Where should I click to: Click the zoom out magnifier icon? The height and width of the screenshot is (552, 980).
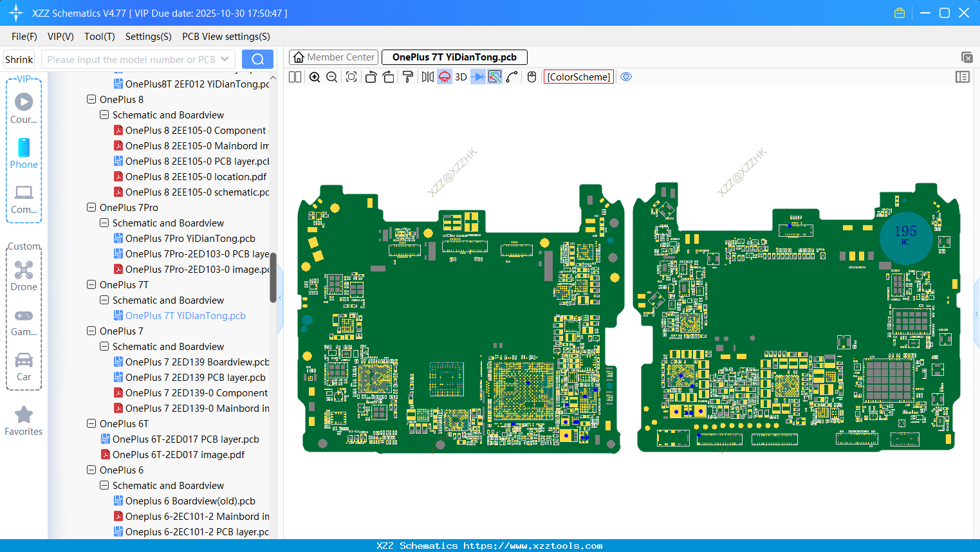(x=332, y=77)
